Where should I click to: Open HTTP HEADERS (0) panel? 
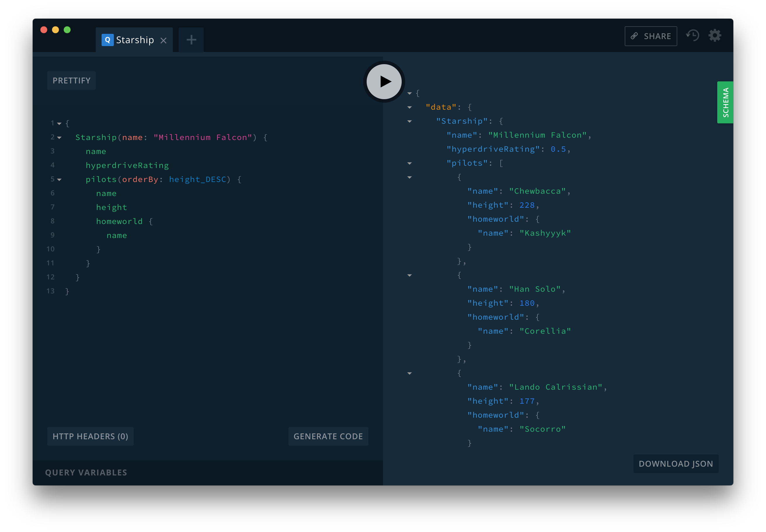[x=90, y=436]
